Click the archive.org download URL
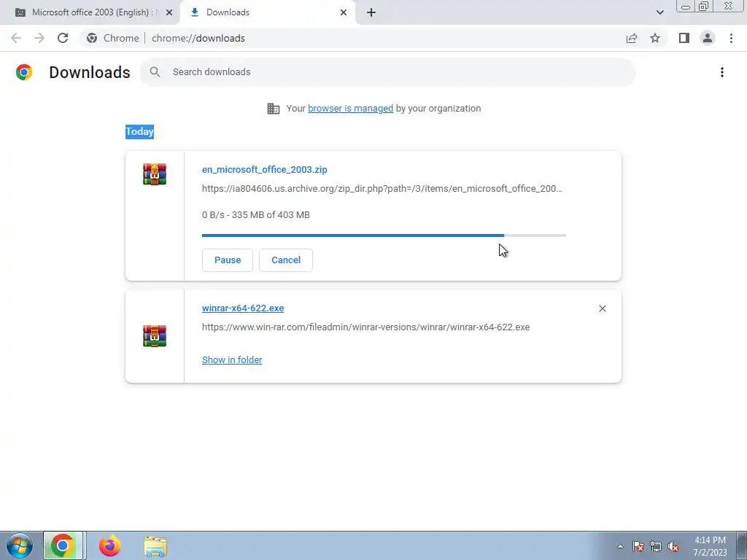Viewport: 747px width, 560px height. point(382,189)
